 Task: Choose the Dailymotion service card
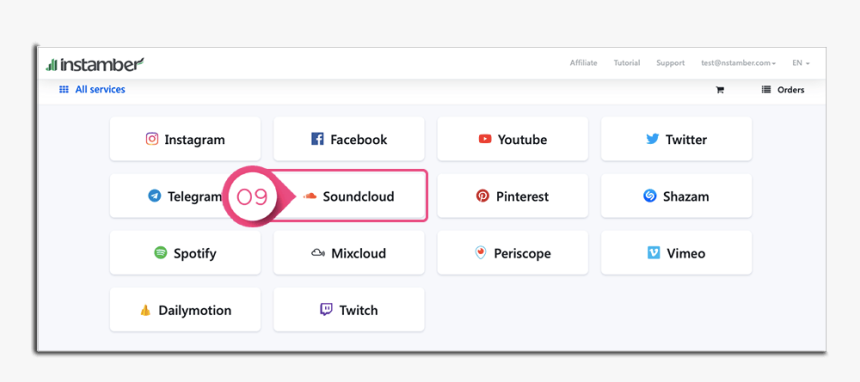click(185, 310)
